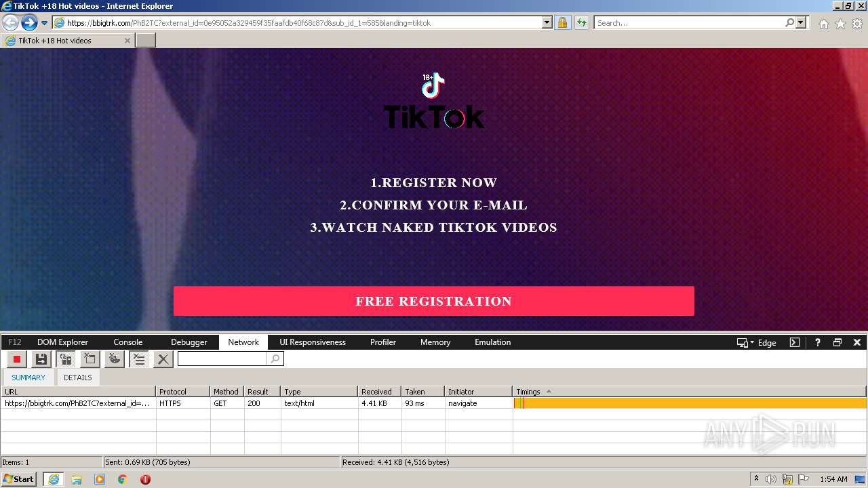Open the Edge document mode dropdown
Screen dimensions: 868x488
(757, 343)
